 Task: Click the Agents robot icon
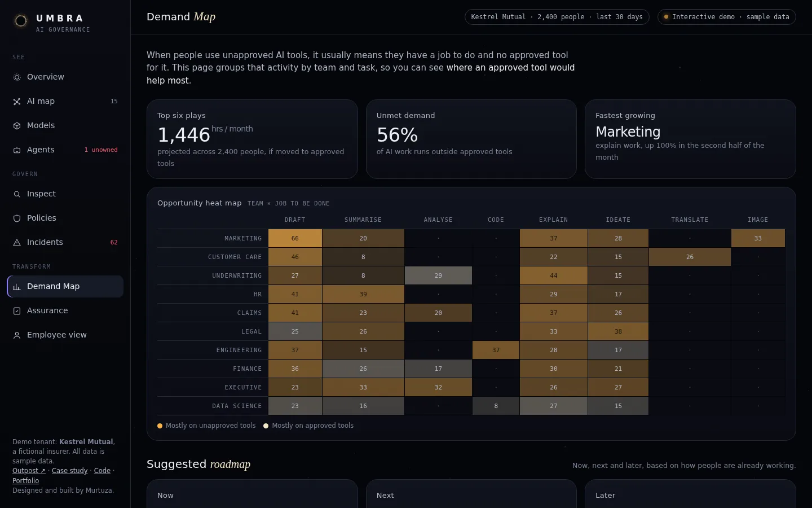(x=17, y=150)
